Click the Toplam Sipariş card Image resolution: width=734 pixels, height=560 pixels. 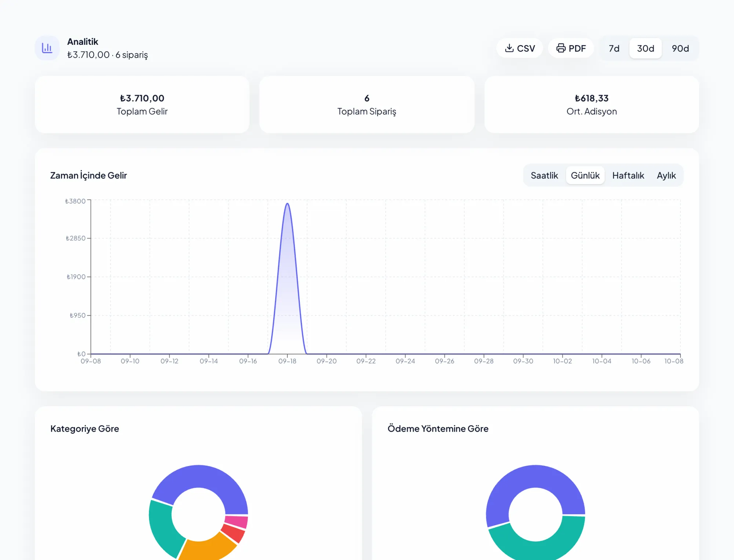367,105
